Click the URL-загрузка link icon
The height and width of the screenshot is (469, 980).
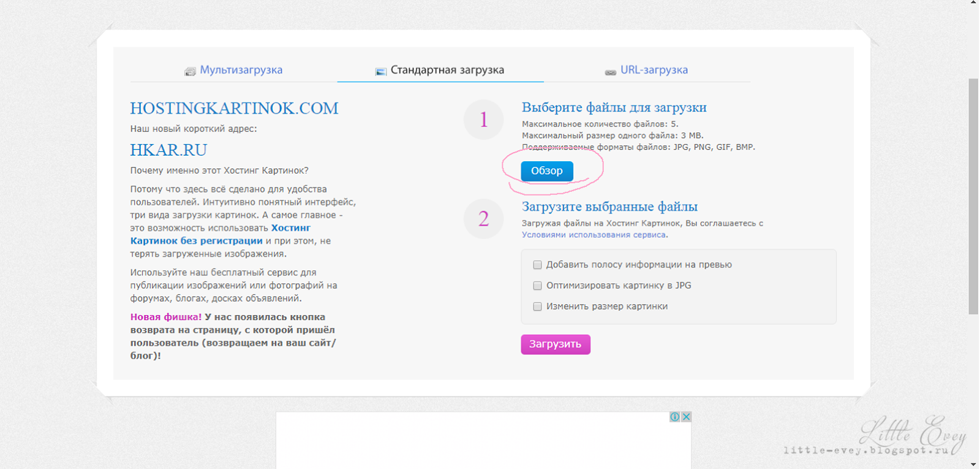[x=610, y=72]
